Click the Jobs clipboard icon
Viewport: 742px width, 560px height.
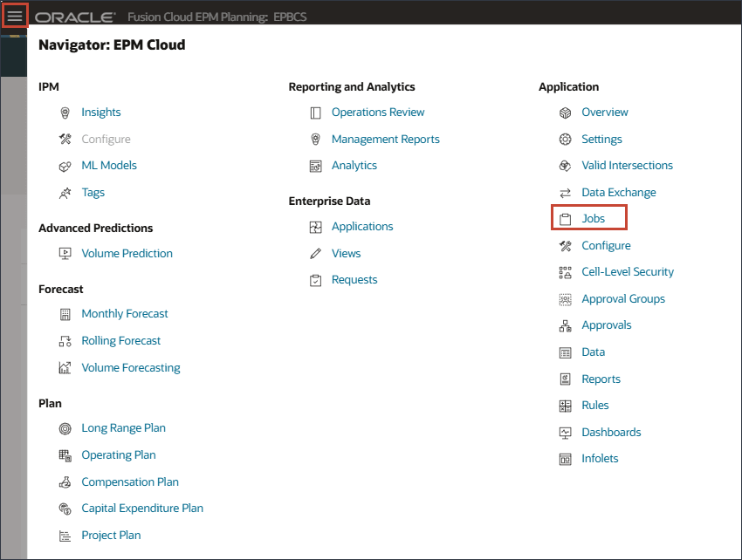point(565,219)
